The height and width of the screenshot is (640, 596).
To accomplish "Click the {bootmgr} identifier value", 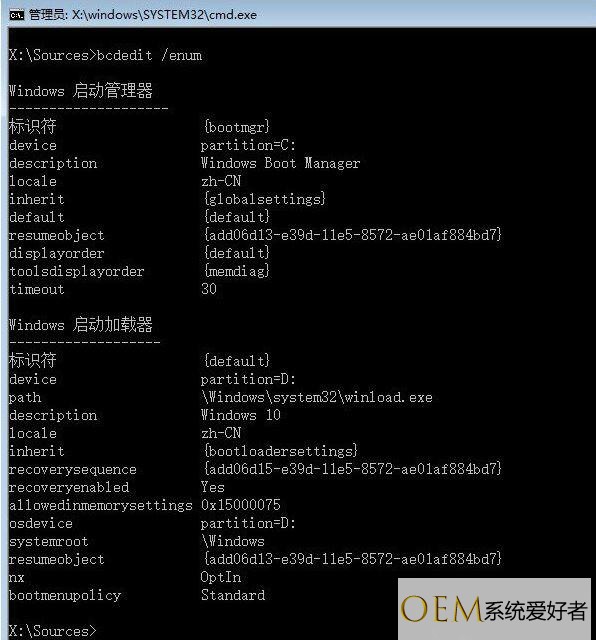I will 236,127.
